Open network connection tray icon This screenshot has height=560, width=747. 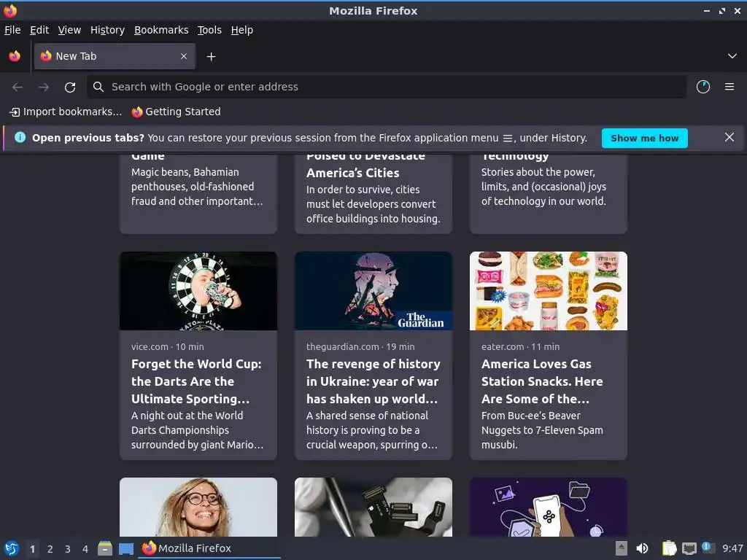pyautogui.click(x=689, y=548)
